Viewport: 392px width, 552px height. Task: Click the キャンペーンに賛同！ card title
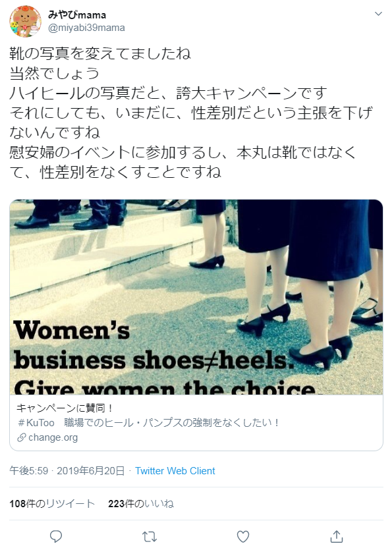click(x=65, y=408)
